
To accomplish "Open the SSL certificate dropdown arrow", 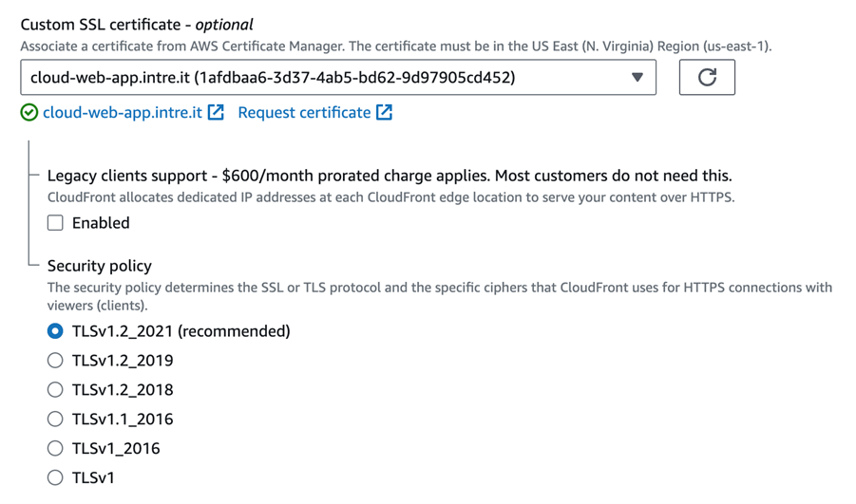I will [x=637, y=78].
